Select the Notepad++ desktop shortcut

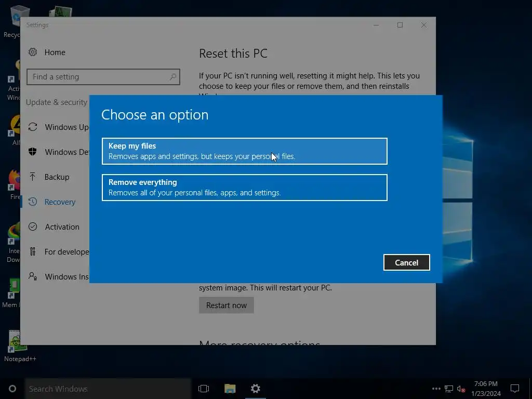[20, 345]
